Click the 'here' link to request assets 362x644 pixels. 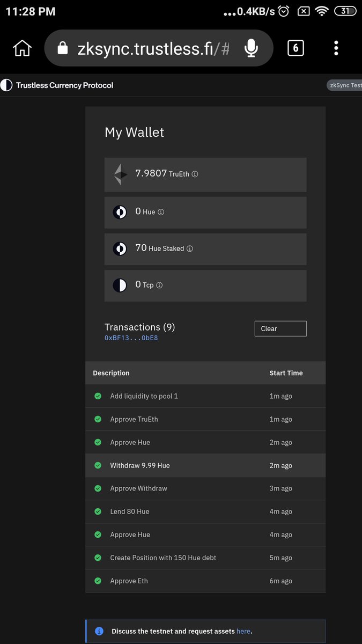coord(243,631)
